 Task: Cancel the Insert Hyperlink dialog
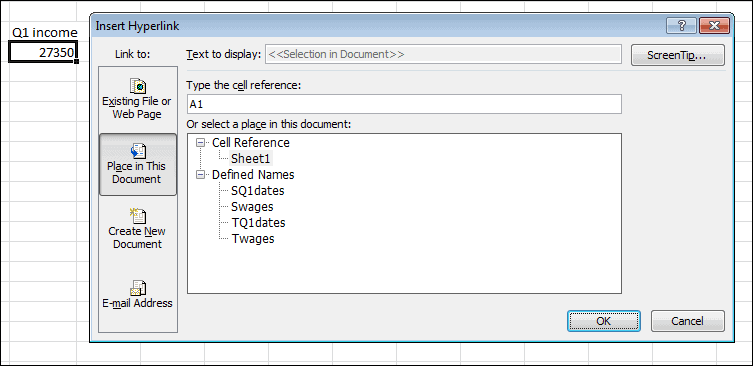687,321
